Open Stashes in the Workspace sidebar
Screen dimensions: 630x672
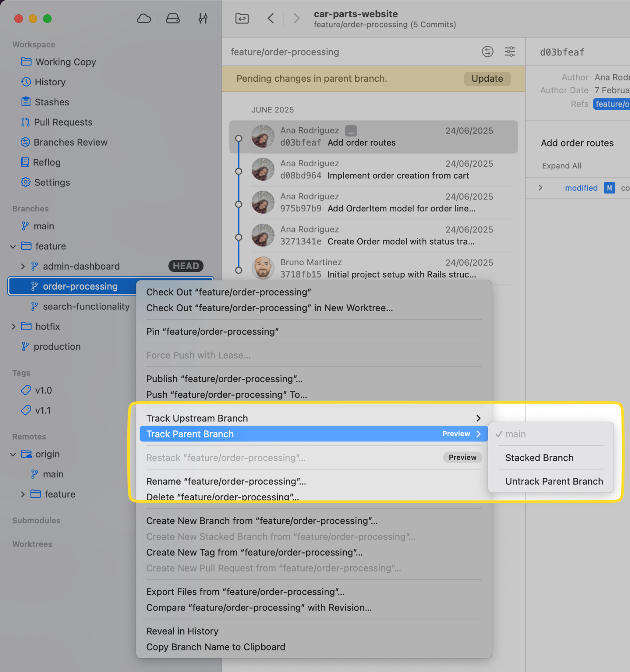pyautogui.click(x=52, y=102)
